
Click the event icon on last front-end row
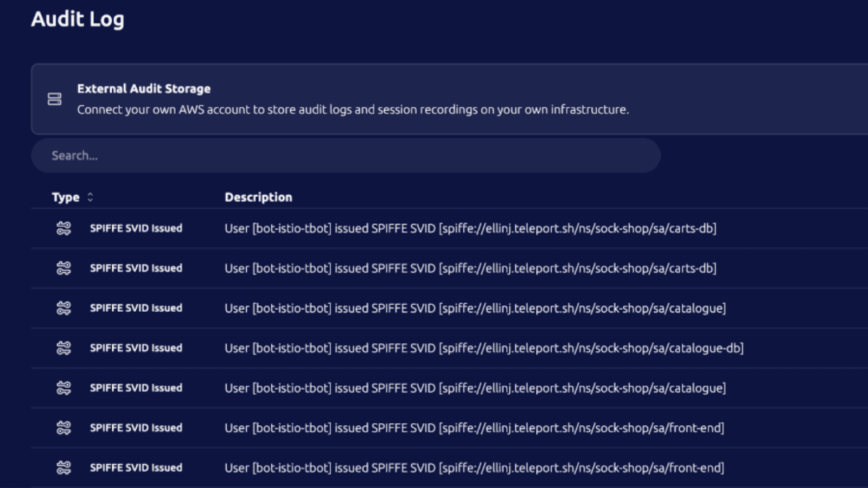63,467
